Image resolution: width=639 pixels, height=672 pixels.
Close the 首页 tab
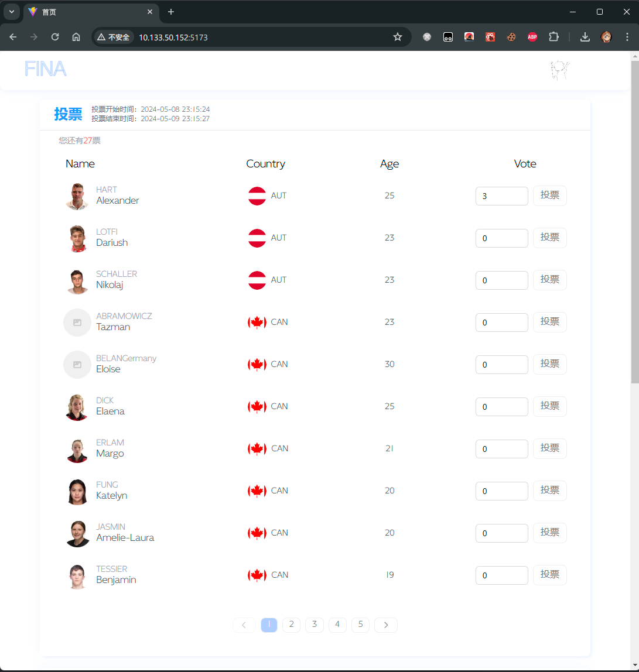coord(150,12)
